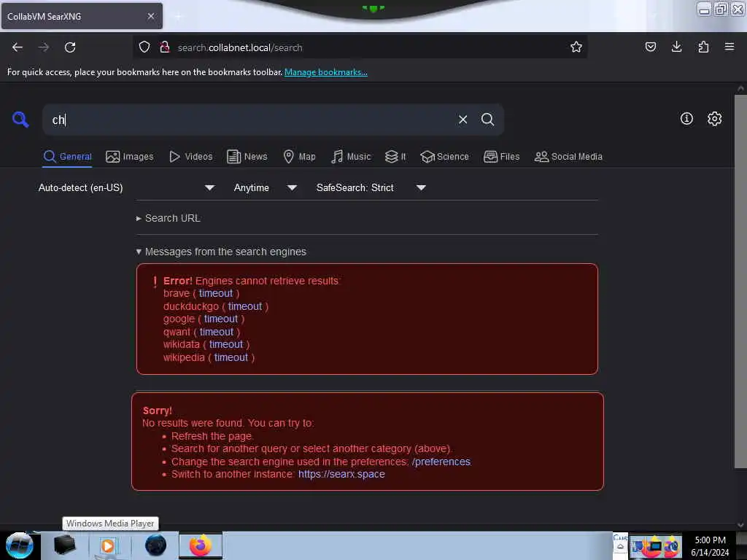Switch to the Science category tab
747x560 pixels.
click(x=444, y=157)
